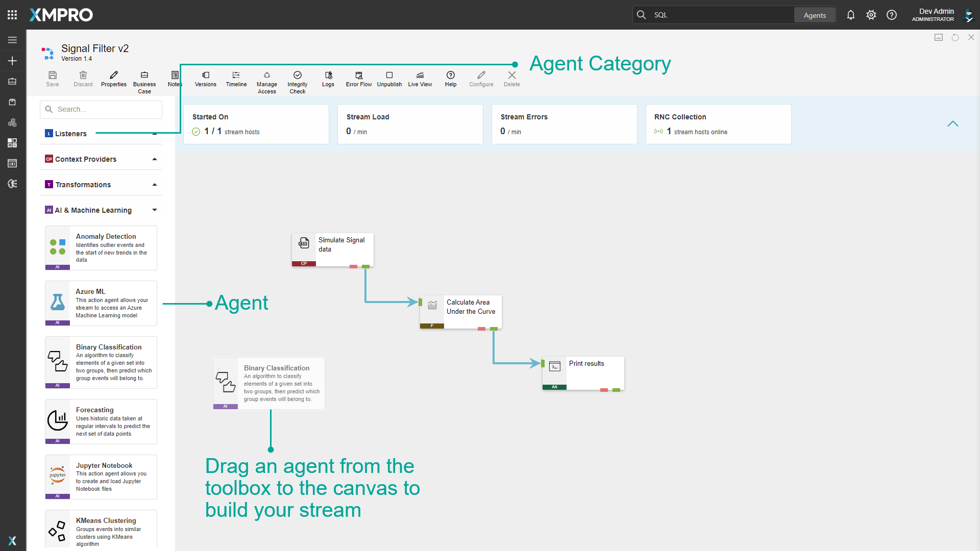Image resolution: width=980 pixels, height=551 pixels.
Task: Open the settings gear in the top bar
Action: point(871,15)
